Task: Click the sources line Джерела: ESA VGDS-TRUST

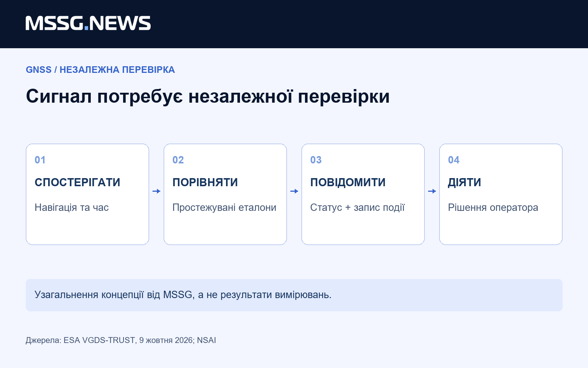Action: tap(121, 340)
